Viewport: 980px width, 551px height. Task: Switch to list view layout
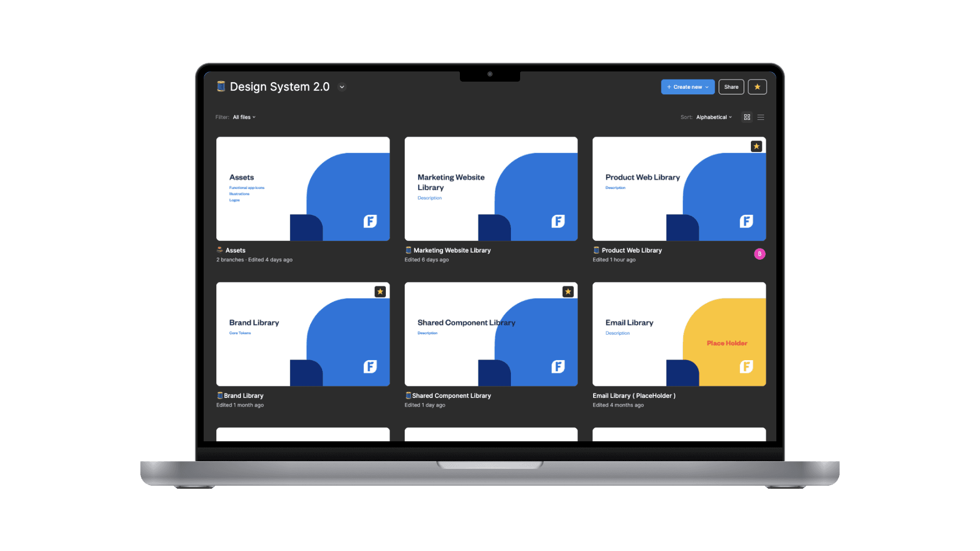761,117
